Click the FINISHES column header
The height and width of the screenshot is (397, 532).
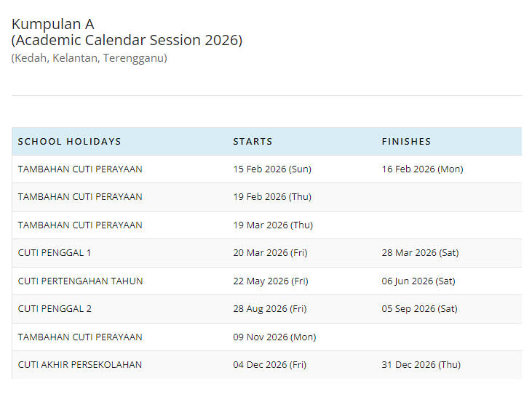[x=406, y=141]
